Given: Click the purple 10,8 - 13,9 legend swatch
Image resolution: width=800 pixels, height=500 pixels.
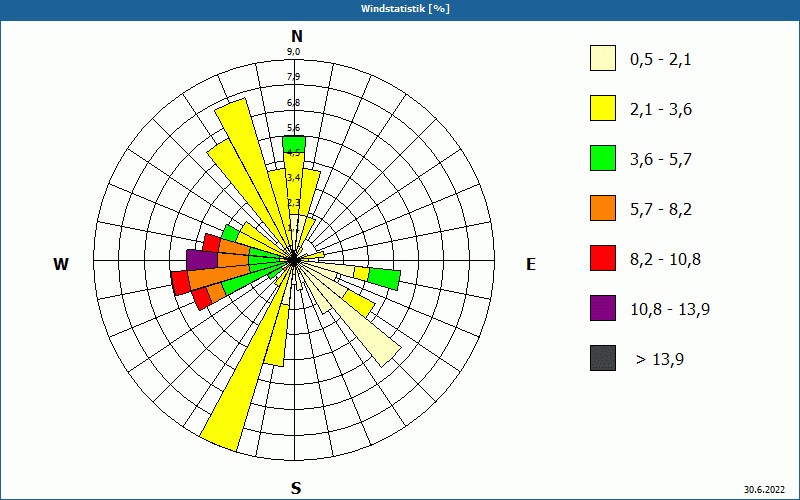Looking at the screenshot, I should 603,308.
